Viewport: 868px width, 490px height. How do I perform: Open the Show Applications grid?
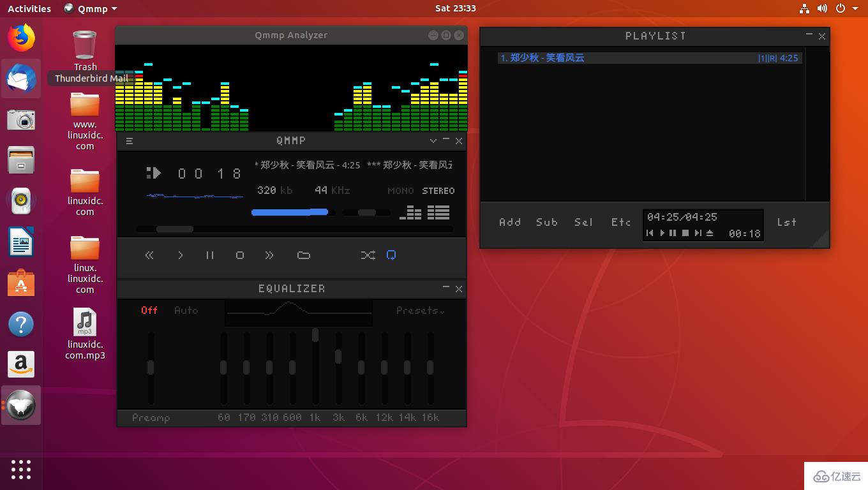pos(21,470)
